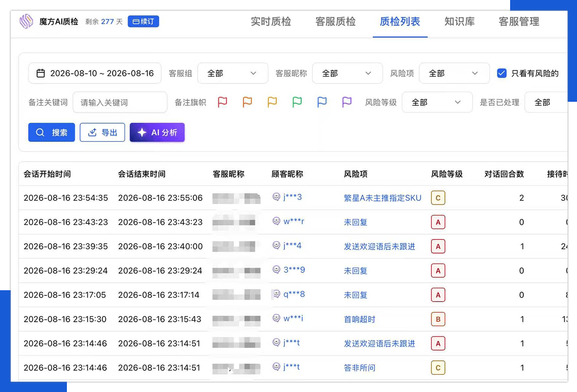
Task: Click the 对话回合数 column header
Action: pyautogui.click(x=504, y=174)
